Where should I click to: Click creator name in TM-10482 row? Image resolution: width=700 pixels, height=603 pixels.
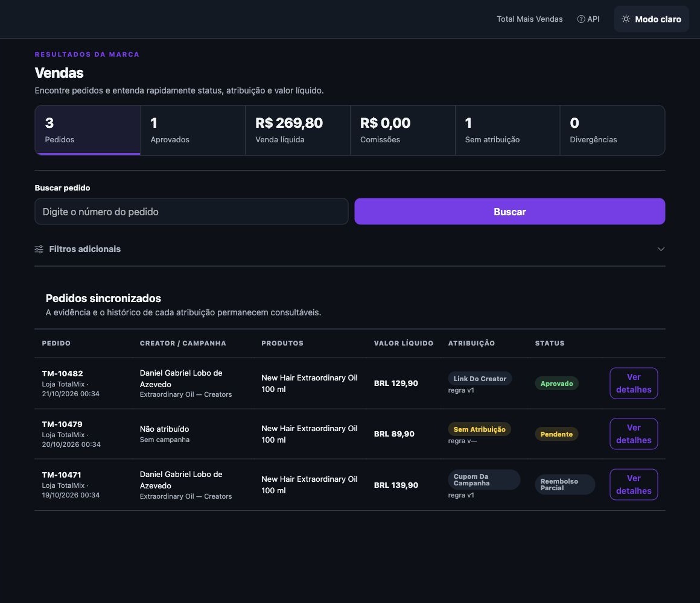pyautogui.click(x=181, y=378)
